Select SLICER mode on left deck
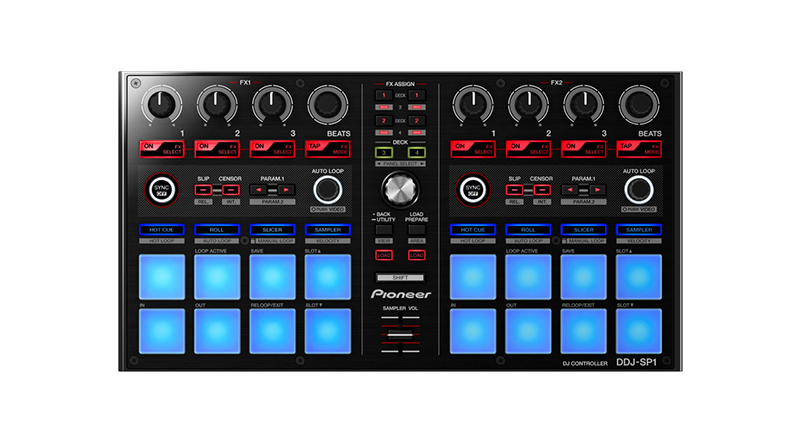This screenshot has height=443, width=800. pyautogui.click(x=272, y=230)
